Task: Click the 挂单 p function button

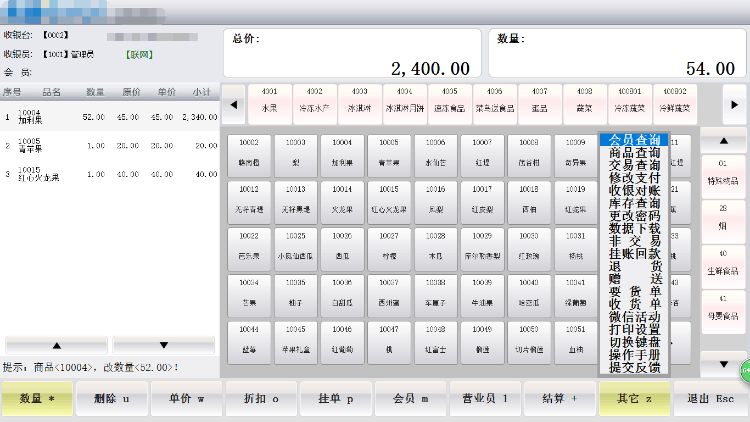Action: (336, 399)
